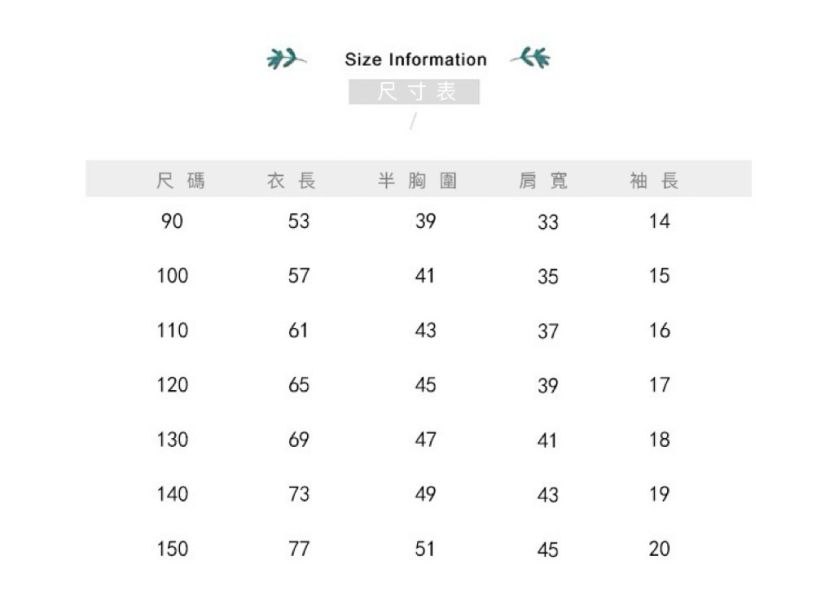Click the 肩寬 column header
Viewport: 834px width, 600px height.
(x=543, y=181)
